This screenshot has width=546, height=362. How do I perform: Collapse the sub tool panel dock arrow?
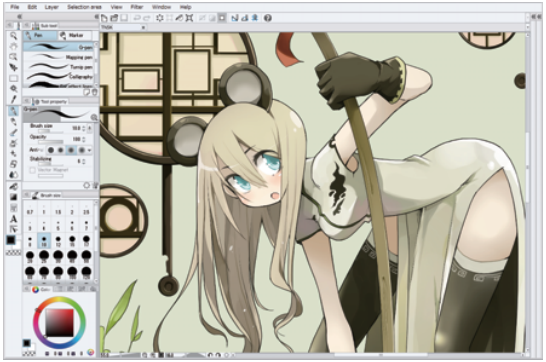[x=96, y=16]
